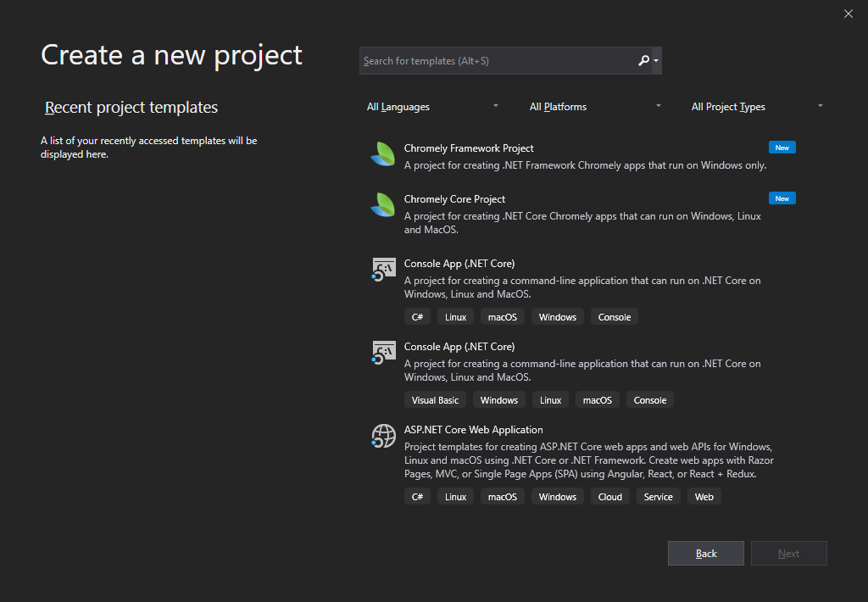The height and width of the screenshot is (602, 868).
Task: Click the Chromely Core Project leaf icon
Action: pos(383,205)
